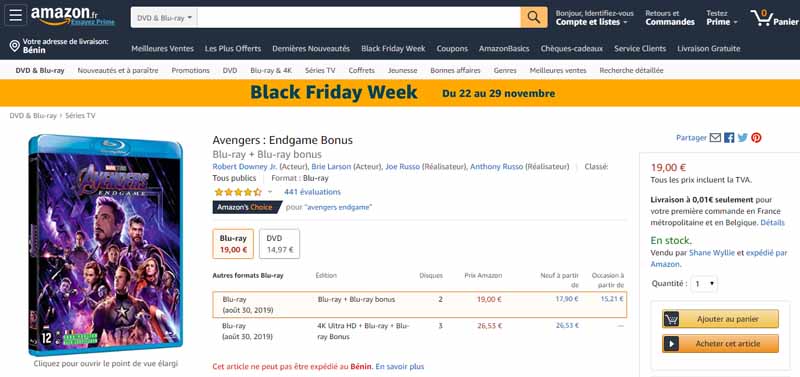Choose the 4K Ultra HD edition row

point(419,331)
